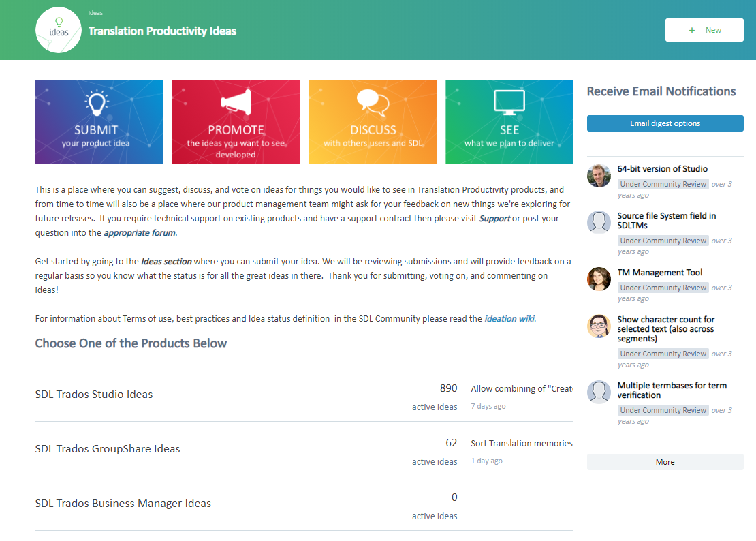
Task: Click avatar beside Source file System field
Action: (x=599, y=222)
